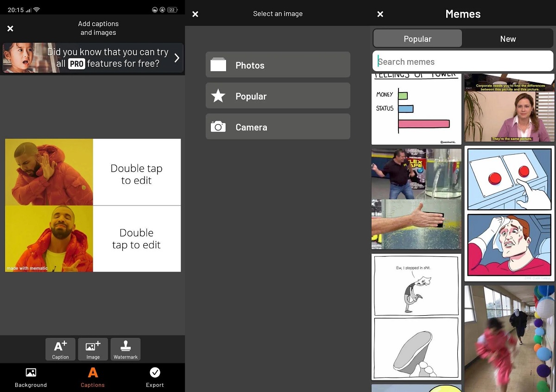Image resolution: width=556 pixels, height=392 pixels.
Task: Tap the Drake rejecting image panel
Action: tap(49, 172)
